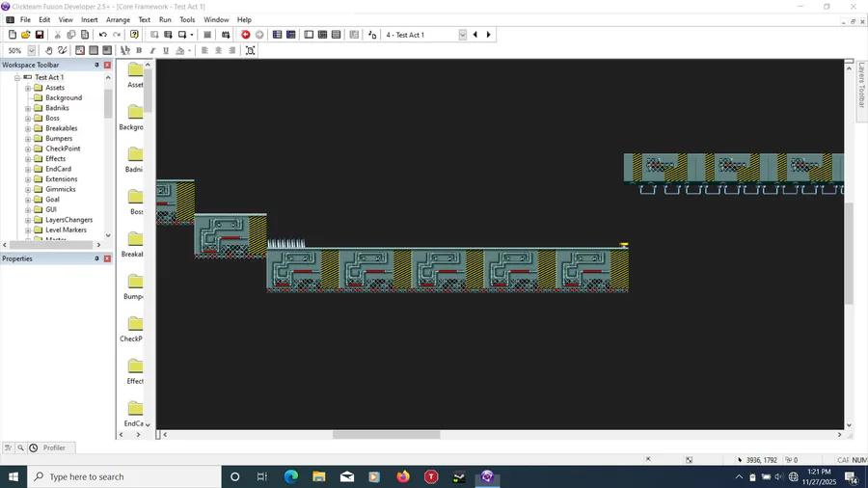This screenshot has height=488, width=868.
Task: Toggle underline text formatting
Action: [x=166, y=50]
